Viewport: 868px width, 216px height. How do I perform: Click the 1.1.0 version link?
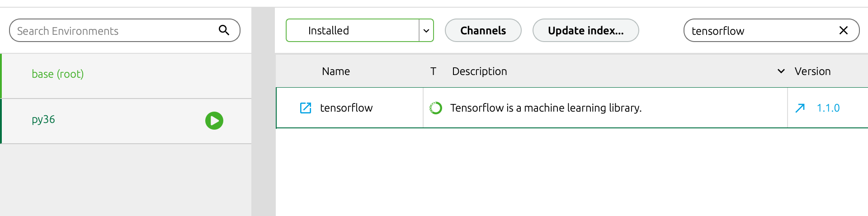coord(828,108)
